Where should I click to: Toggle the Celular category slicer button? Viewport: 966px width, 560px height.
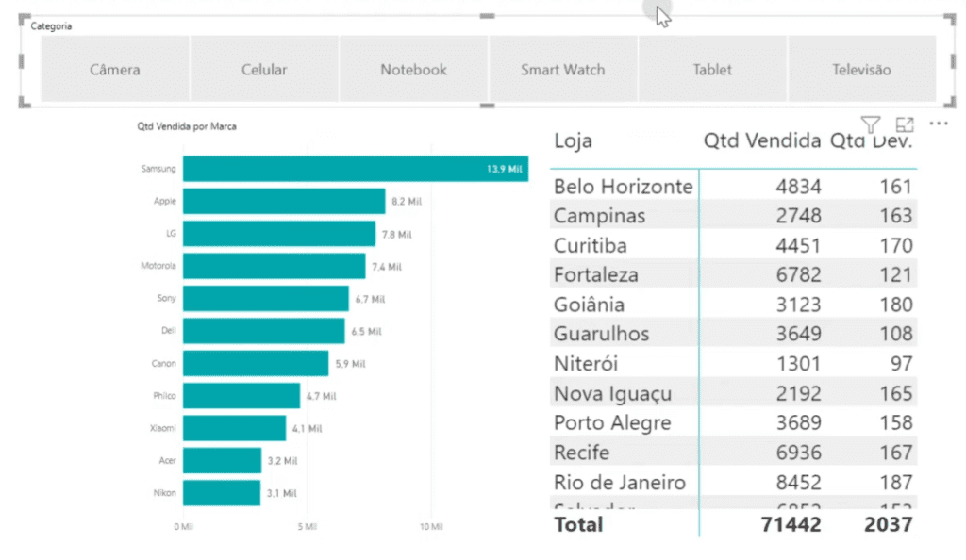[x=263, y=69]
